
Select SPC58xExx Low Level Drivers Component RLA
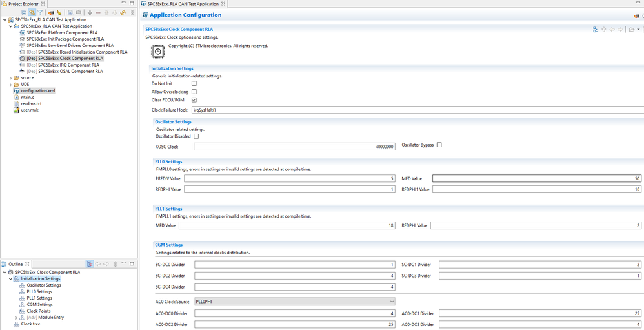point(70,45)
